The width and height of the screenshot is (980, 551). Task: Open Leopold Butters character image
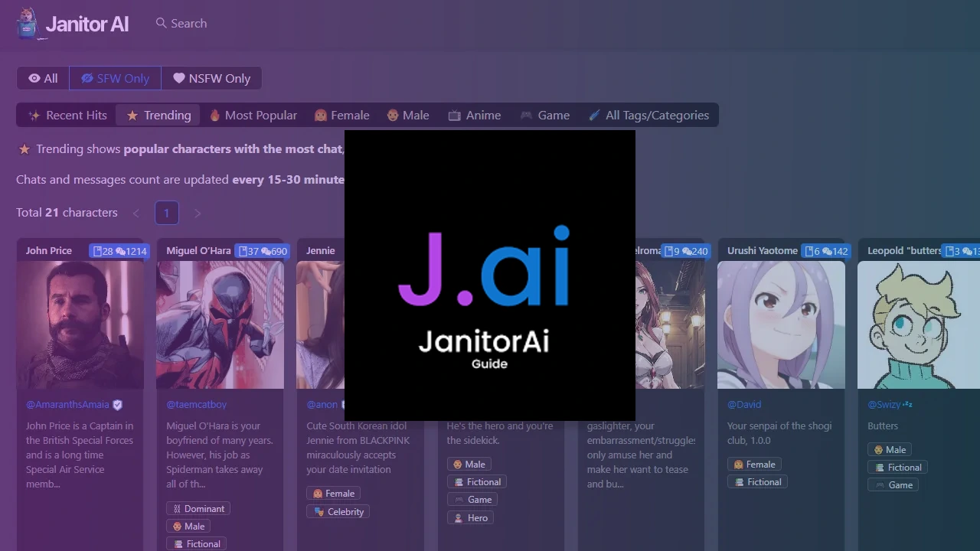[919, 324]
